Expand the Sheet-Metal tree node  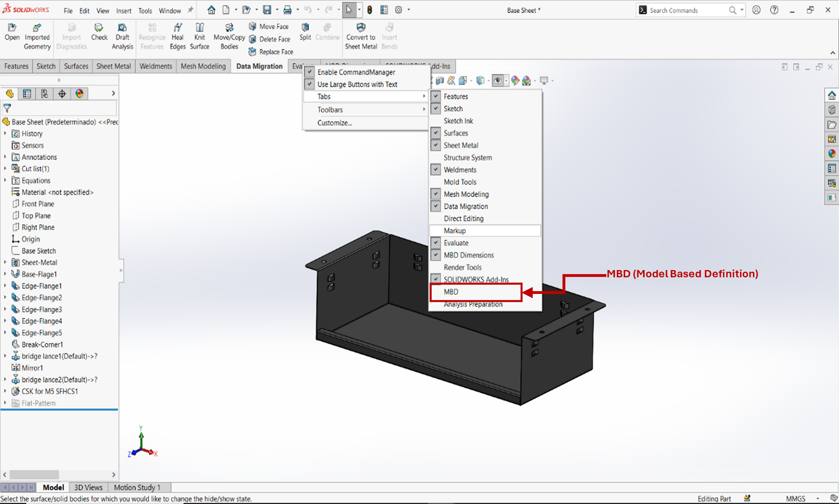pos(5,262)
